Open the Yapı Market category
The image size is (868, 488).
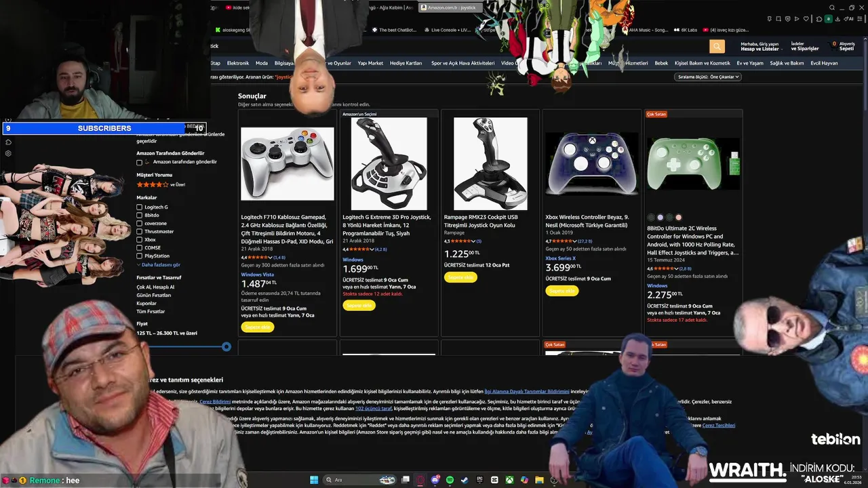370,63
